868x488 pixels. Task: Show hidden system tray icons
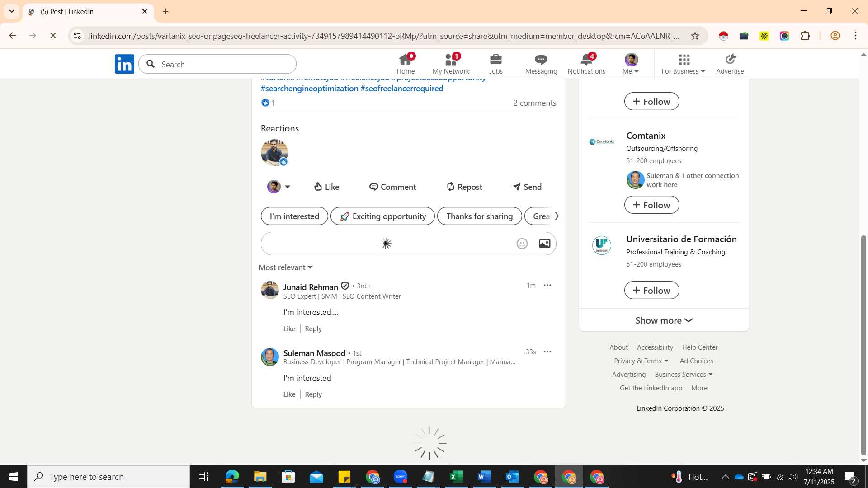pyautogui.click(x=725, y=477)
